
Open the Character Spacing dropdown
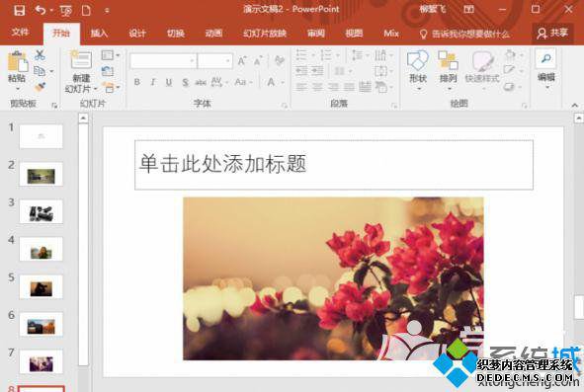coord(219,82)
